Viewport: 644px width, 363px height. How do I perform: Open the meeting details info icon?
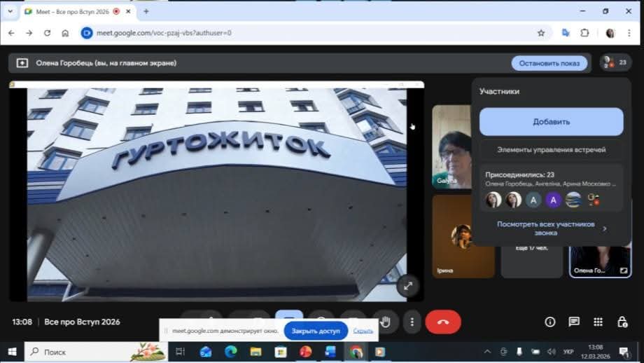tap(550, 322)
